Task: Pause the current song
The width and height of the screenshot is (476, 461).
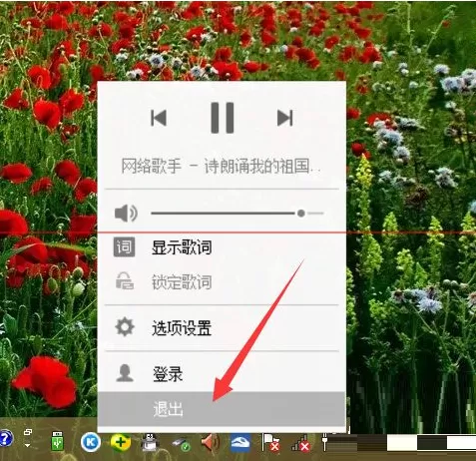Action: coord(223,118)
